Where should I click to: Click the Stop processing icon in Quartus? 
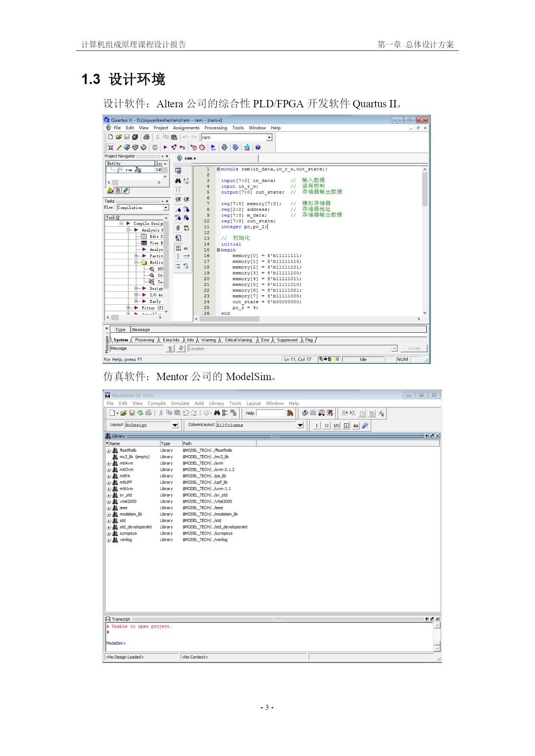(x=155, y=147)
